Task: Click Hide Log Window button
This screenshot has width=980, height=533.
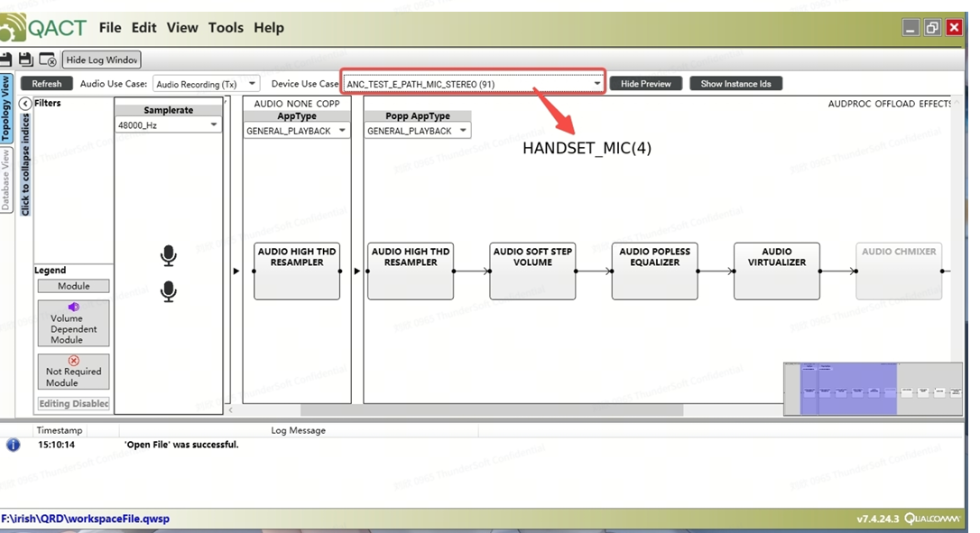Action: (x=101, y=60)
